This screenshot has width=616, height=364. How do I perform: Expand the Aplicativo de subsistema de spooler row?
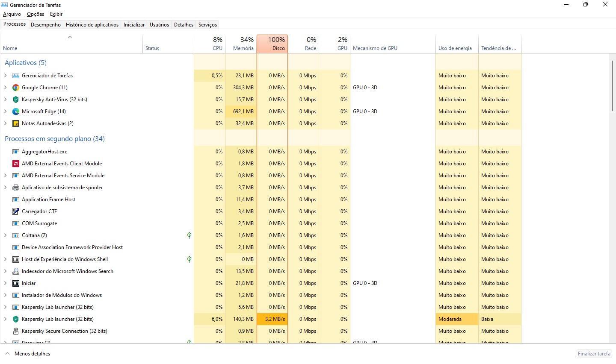[x=5, y=188]
